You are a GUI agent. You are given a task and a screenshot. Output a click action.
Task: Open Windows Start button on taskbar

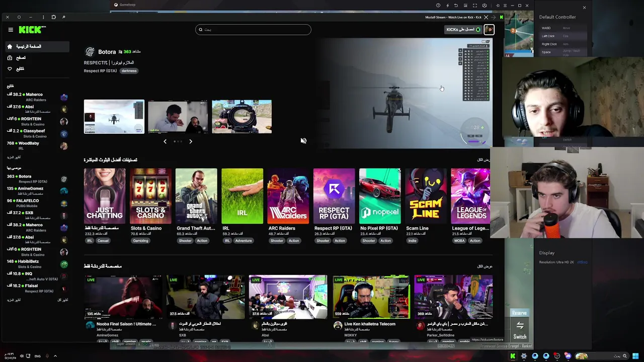[635, 356]
